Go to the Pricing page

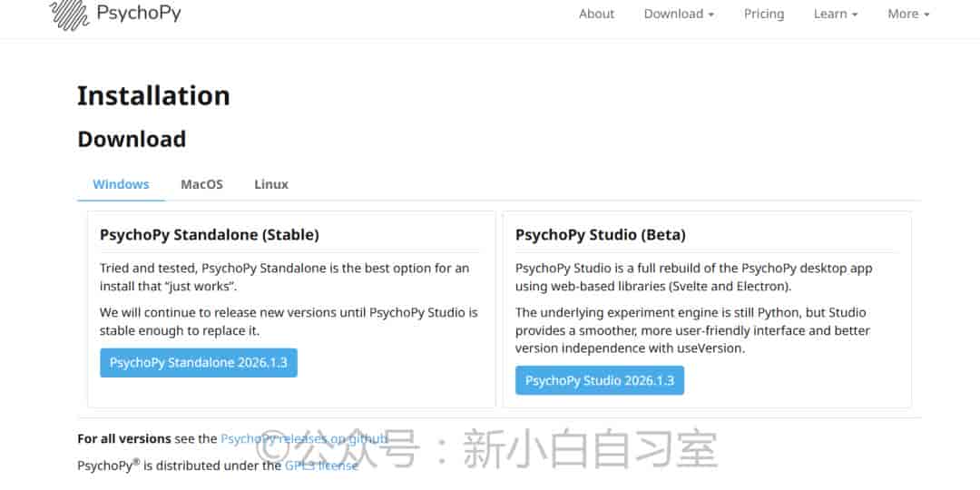pos(764,14)
